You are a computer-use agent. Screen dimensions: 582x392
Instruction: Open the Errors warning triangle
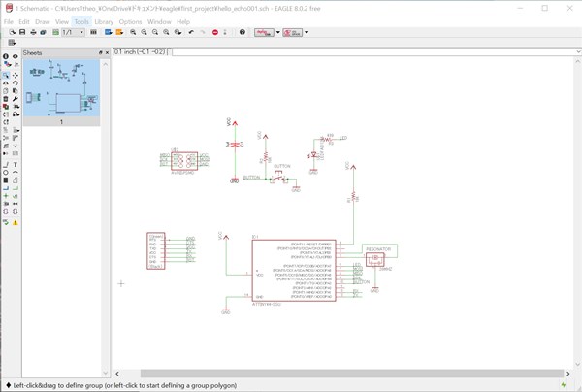click(16, 222)
